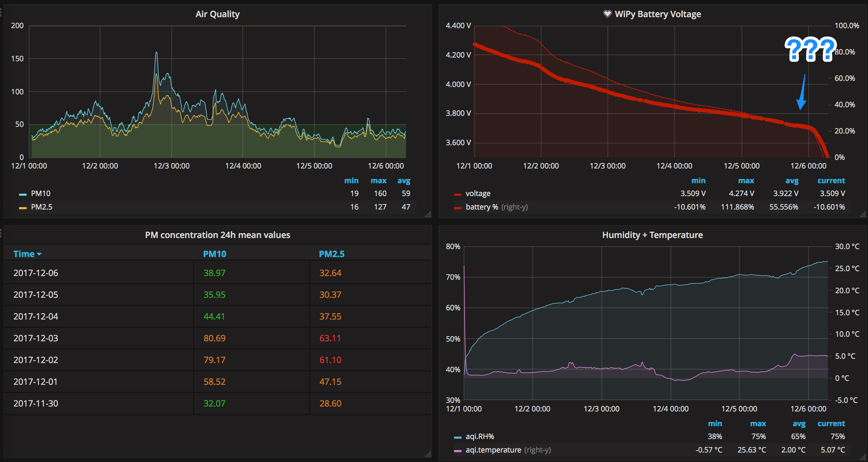Image resolution: width=868 pixels, height=462 pixels.
Task: Open color picker for voltage red swatch
Action: coord(458,195)
